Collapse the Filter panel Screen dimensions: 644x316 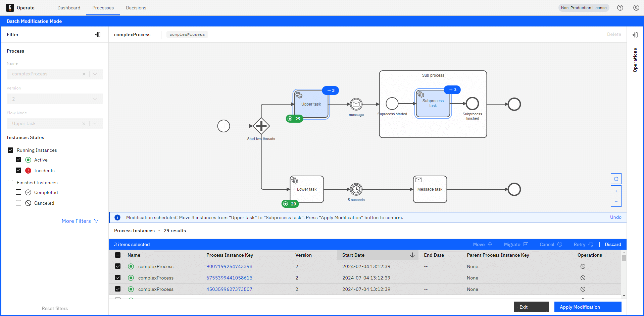coord(98,35)
